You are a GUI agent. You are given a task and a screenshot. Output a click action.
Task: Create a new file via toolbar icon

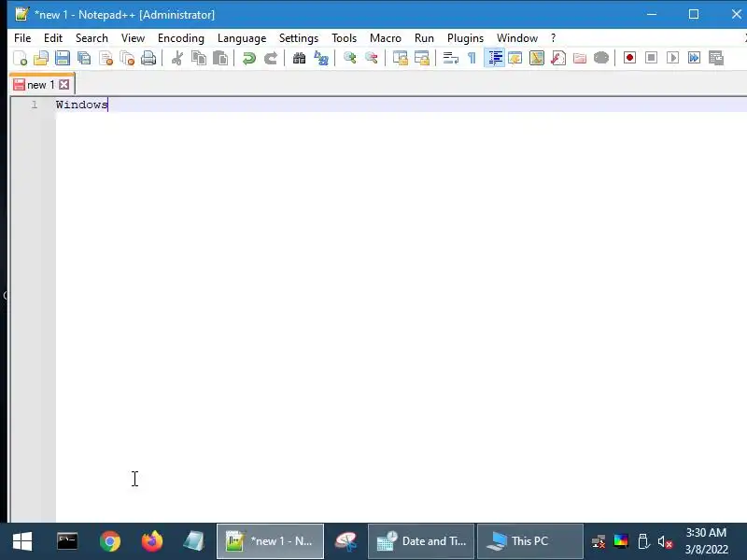pos(20,58)
